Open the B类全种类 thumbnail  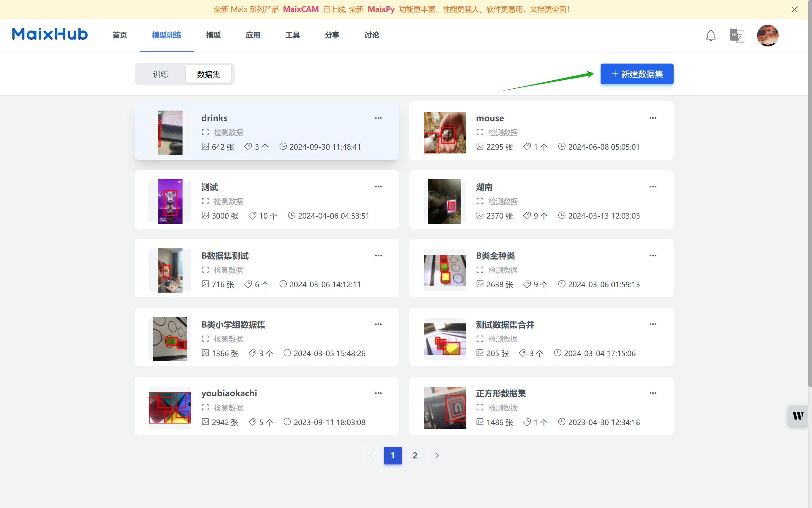pyautogui.click(x=444, y=270)
